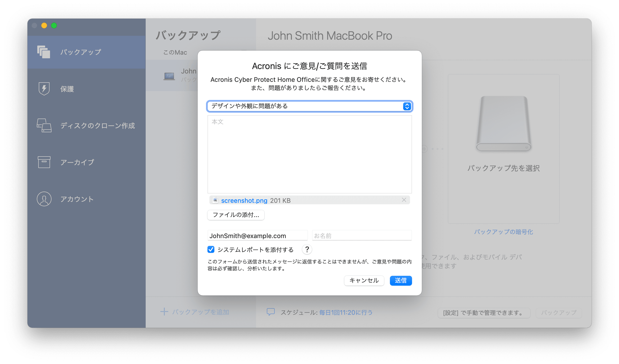Open the バックアップ sidebar section

pos(86,52)
